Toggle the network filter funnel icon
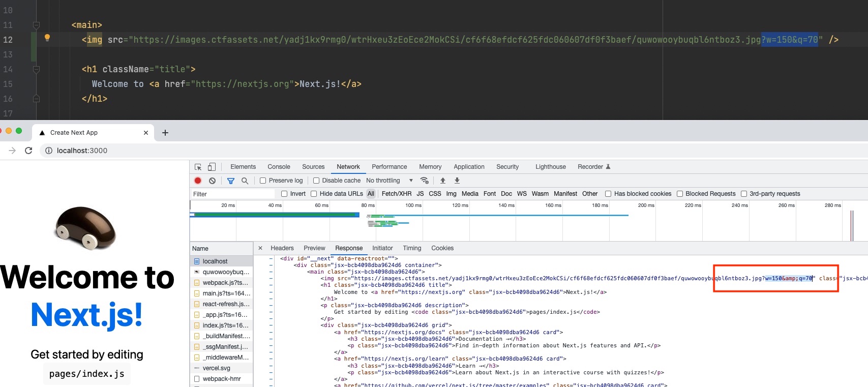Viewport: 868px width, 387px height. coord(231,181)
